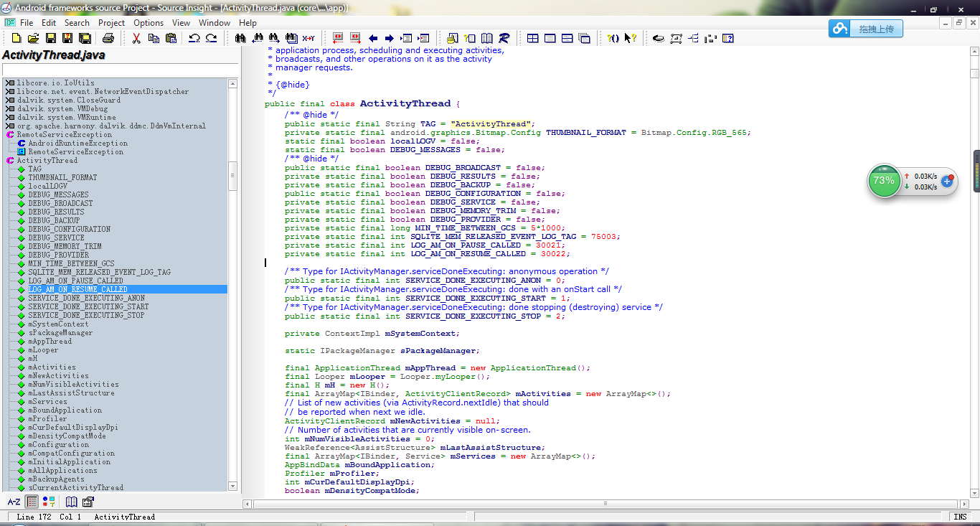Image resolution: width=980 pixels, height=526 pixels.
Task: Click the Paste clipboard icon
Action: tap(171, 38)
